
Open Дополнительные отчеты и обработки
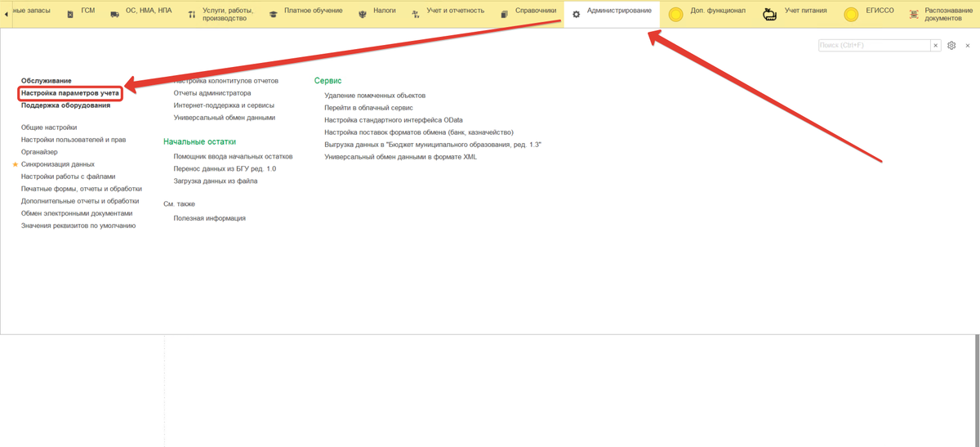click(80, 201)
